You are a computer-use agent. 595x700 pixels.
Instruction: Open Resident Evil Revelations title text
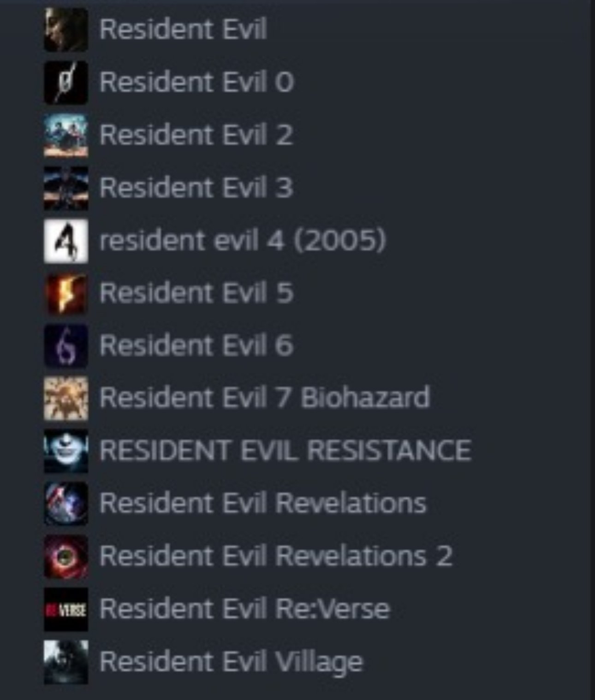(263, 504)
